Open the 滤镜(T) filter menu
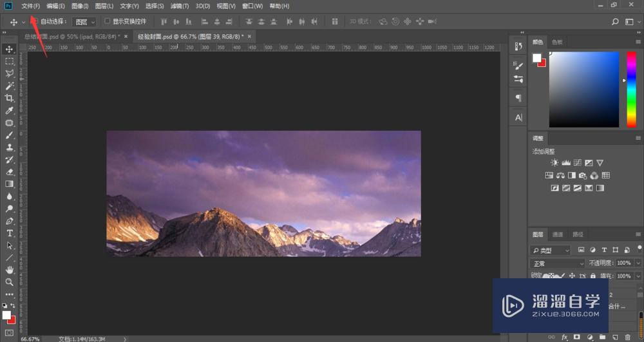644x342 pixels. (180, 6)
